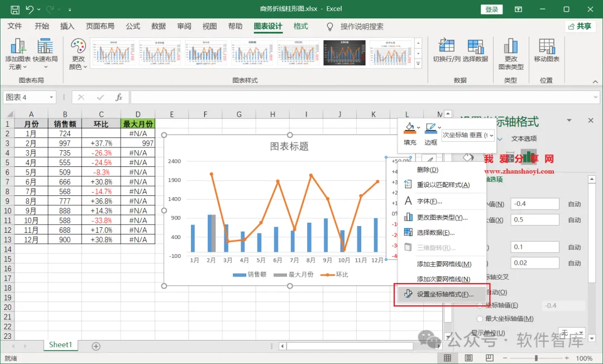Select the dark-background chart style thumbnail
This screenshot has width=603, height=364.
tap(344, 52)
